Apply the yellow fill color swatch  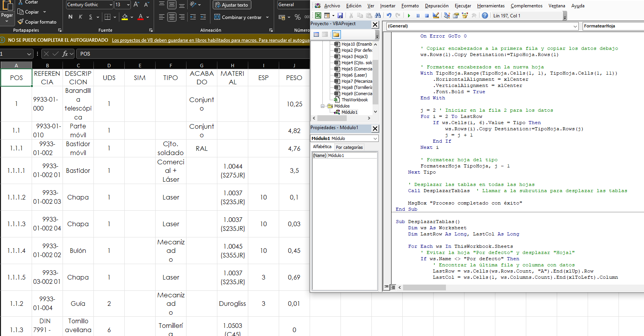tap(125, 17)
